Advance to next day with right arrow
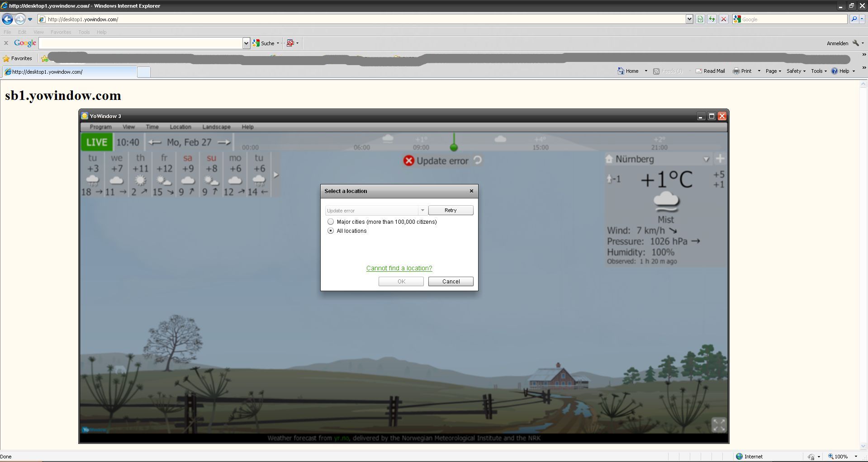The width and height of the screenshot is (868, 462). pos(224,142)
